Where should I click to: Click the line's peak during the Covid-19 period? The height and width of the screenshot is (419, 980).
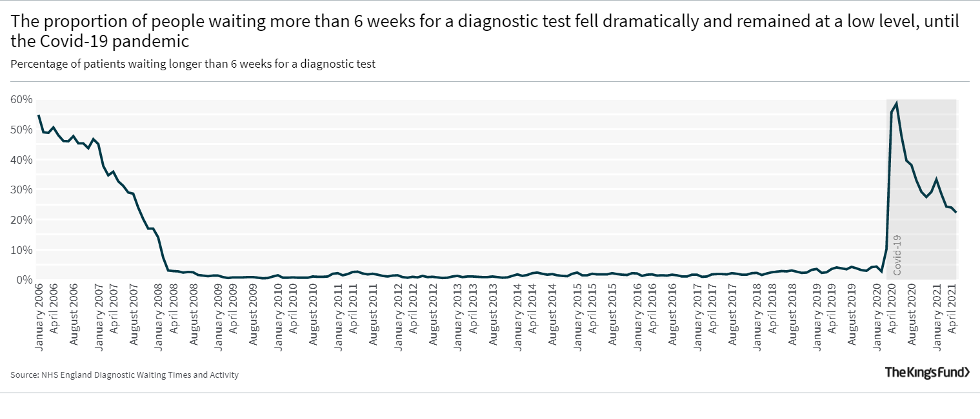(x=897, y=103)
